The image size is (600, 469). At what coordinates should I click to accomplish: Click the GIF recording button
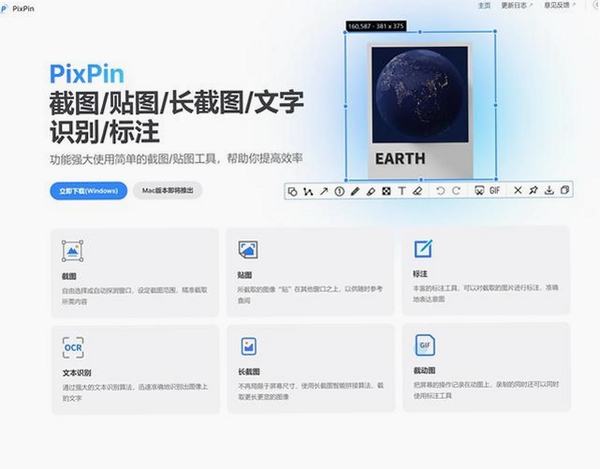(495, 190)
